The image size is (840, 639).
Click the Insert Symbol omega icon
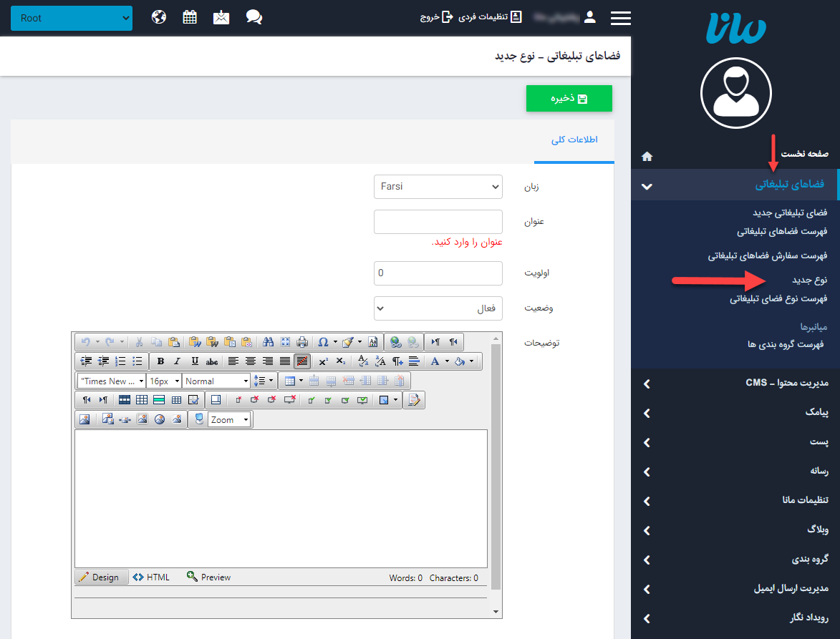pyautogui.click(x=323, y=342)
